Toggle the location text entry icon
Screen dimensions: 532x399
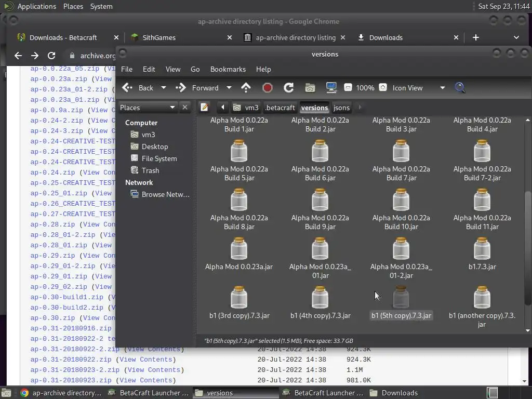pos(204,108)
